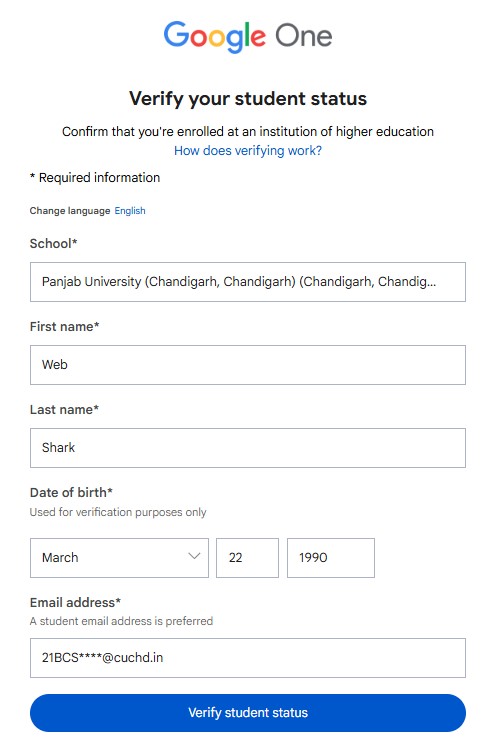Select the First name field containing Web
488x742 pixels.
coord(248,365)
